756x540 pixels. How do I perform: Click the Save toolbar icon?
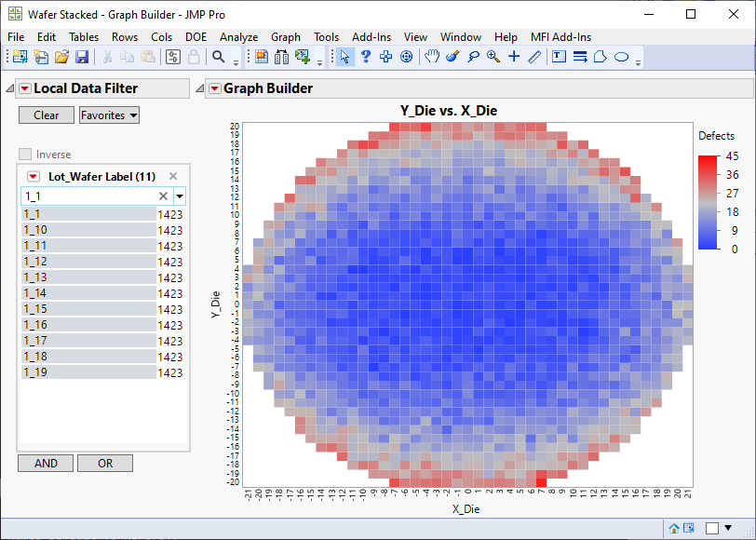pos(83,57)
